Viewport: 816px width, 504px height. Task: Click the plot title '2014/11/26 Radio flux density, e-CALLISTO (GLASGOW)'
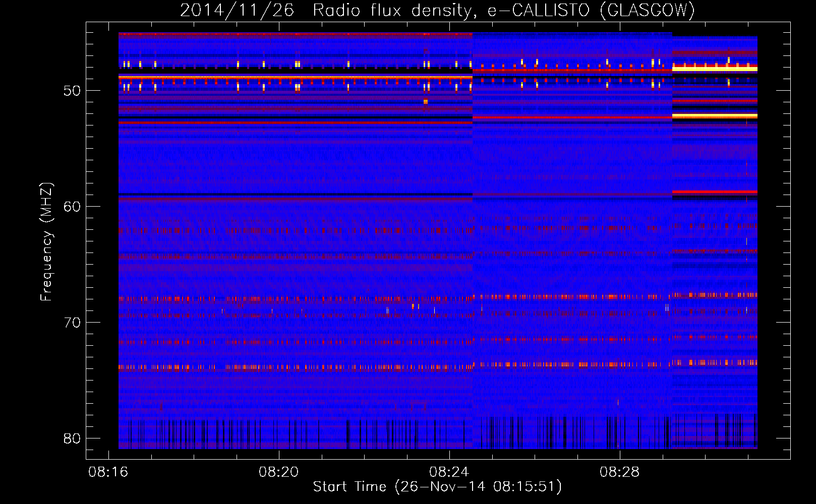click(437, 11)
